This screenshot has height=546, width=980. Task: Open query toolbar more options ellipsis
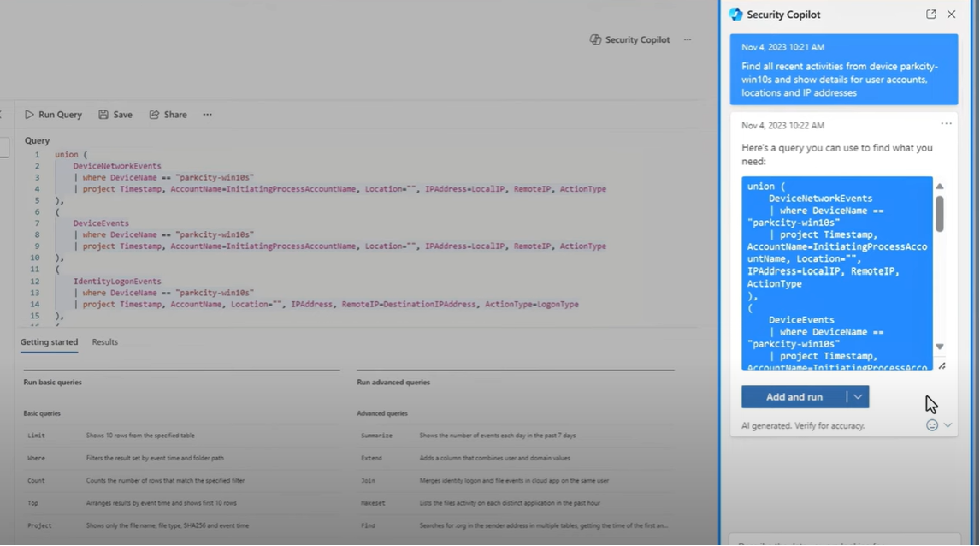coord(207,115)
